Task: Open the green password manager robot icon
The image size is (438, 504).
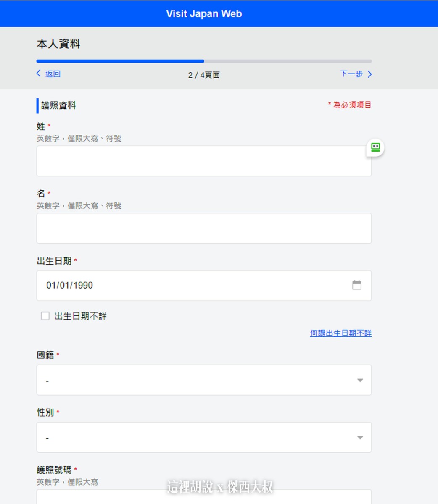Action: click(375, 147)
